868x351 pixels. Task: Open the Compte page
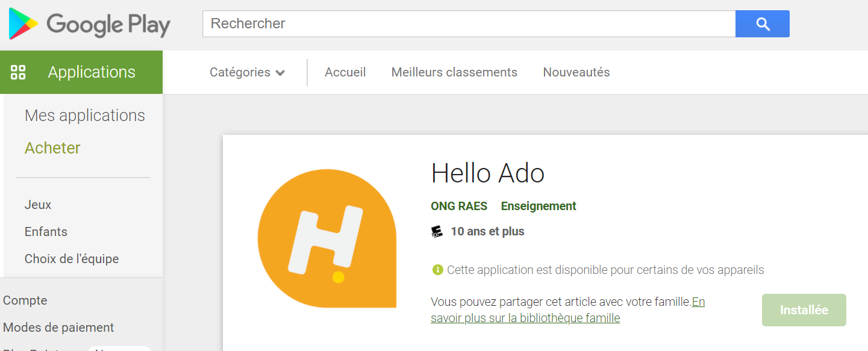(x=25, y=300)
